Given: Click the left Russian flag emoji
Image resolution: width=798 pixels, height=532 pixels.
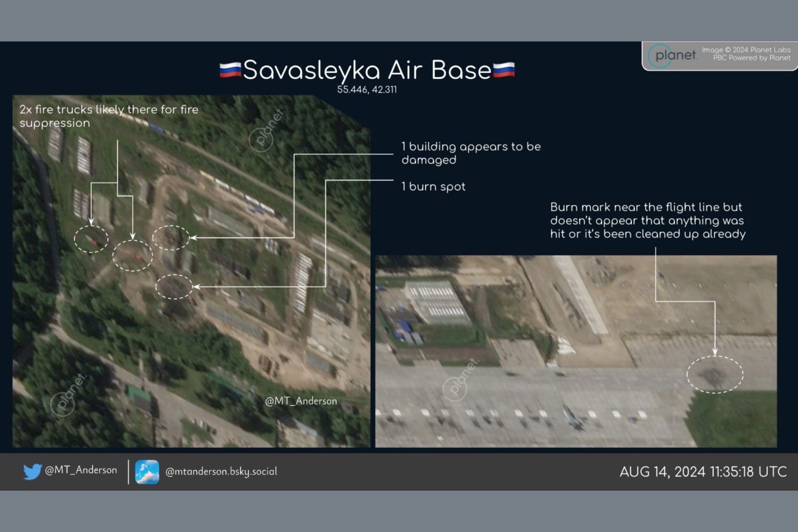Looking at the screenshot, I should (230, 70).
